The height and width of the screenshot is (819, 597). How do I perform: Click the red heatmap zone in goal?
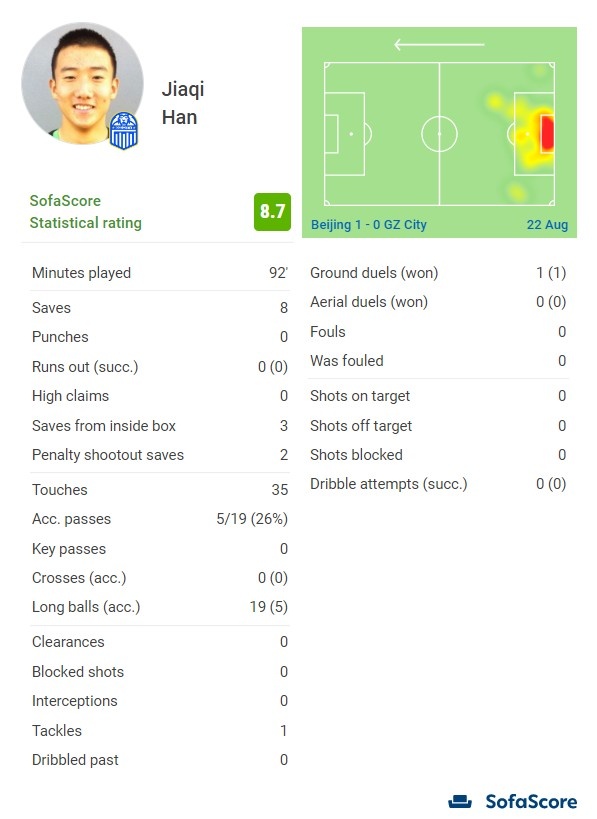click(546, 134)
